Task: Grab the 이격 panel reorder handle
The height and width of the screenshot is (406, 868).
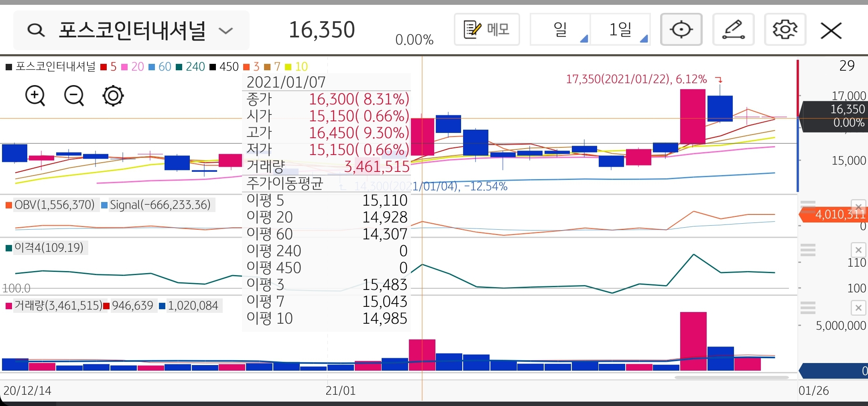Action: point(808,250)
